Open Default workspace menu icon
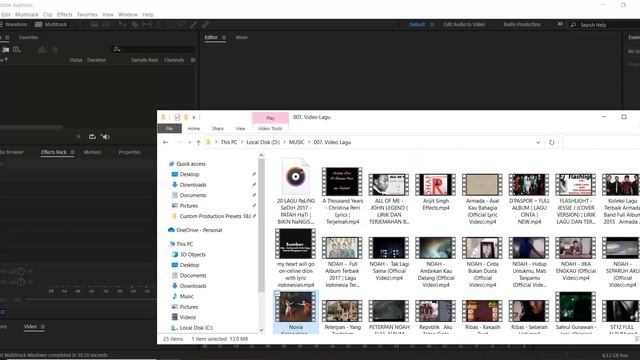Viewport: 640px width, 360px height. 432,24
